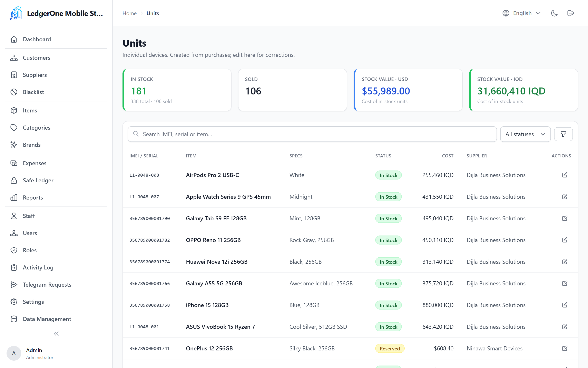The width and height of the screenshot is (588, 368).
Task: Edit the OPPO Reno 11 256GB unit
Action: [x=565, y=240]
